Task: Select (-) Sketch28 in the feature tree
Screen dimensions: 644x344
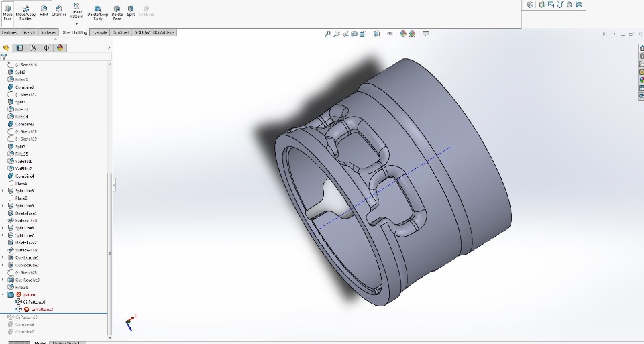Action: click(x=26, y=272)
